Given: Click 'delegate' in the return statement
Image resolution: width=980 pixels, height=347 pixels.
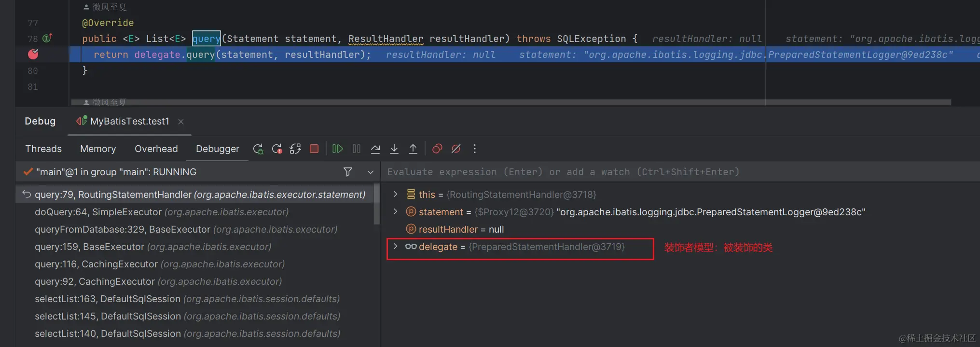Looking at the screenshot, I should 157,55.
